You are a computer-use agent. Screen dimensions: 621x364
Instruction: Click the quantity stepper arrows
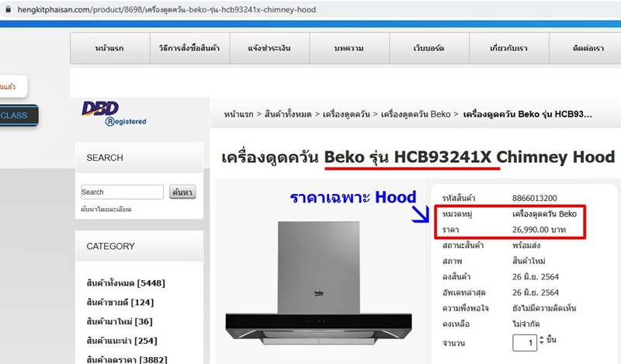[541, 340]
